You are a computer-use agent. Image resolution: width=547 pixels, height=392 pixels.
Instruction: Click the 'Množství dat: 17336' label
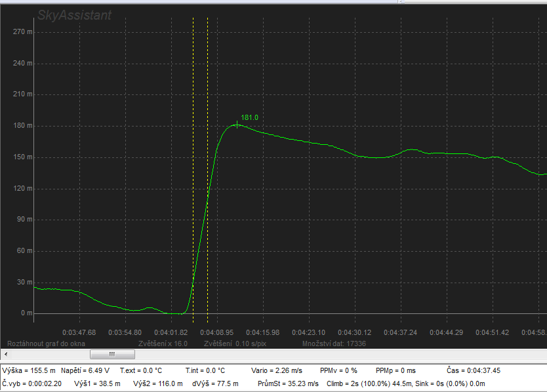point(334,343)
